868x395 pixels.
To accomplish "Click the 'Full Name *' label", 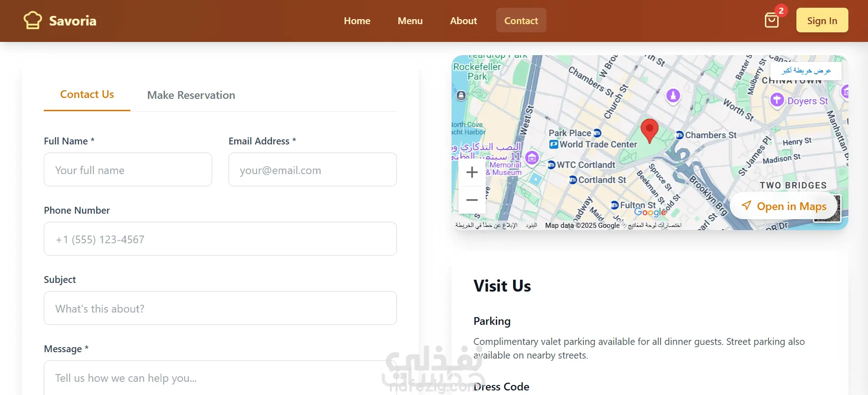I will pyautogui.click(x=69, y=141).
